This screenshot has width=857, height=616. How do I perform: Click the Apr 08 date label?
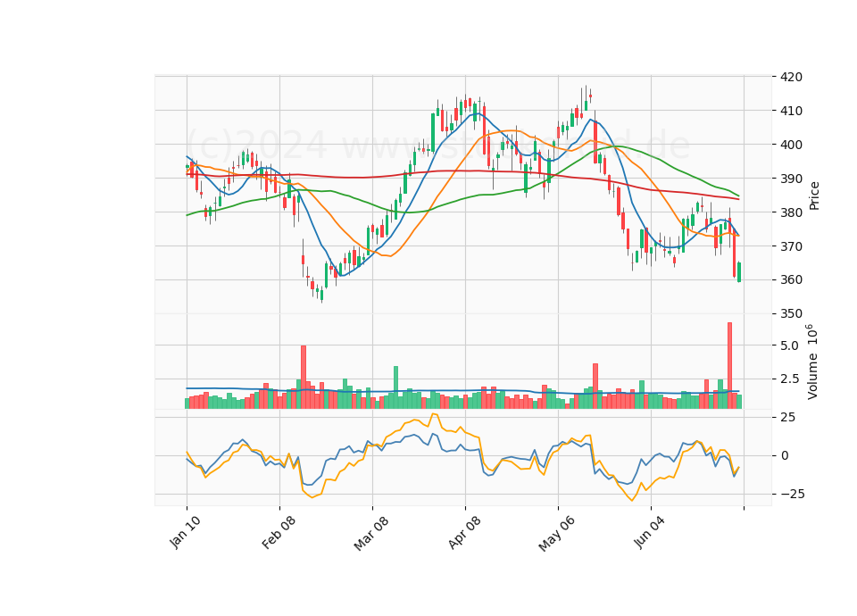464,532
